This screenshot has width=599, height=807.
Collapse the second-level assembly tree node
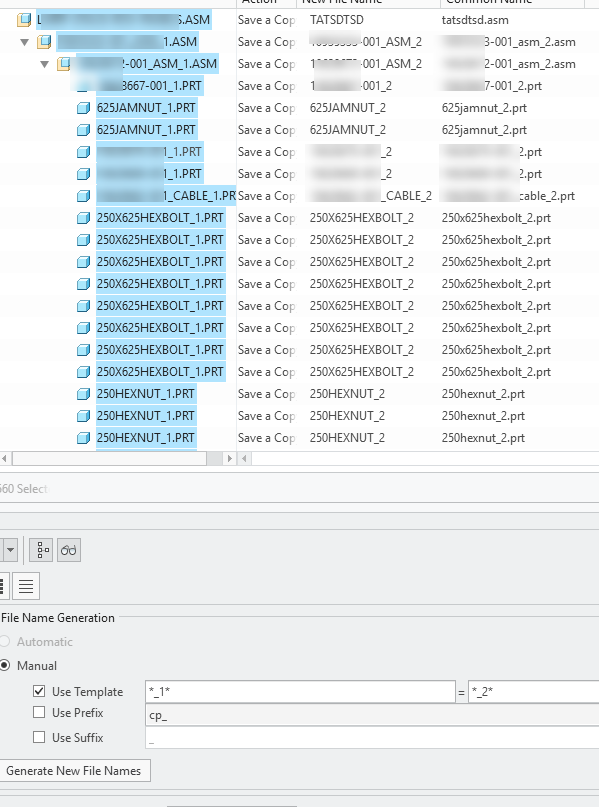(x=24, y=42)
